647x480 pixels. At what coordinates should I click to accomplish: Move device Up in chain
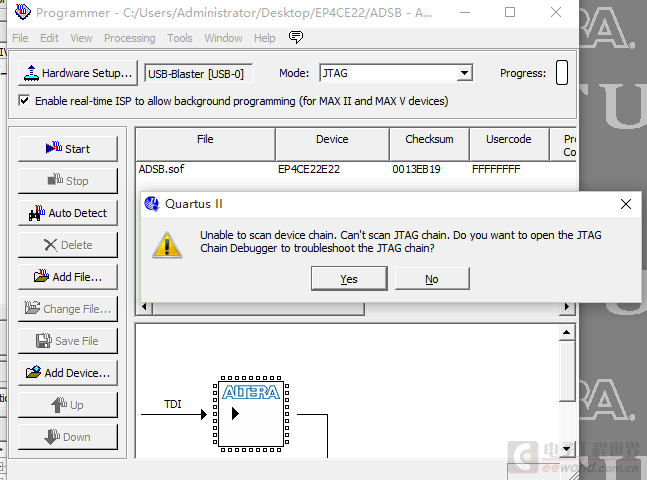click(68, 405)
